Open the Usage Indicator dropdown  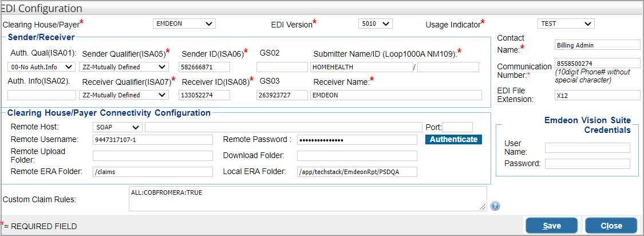[x=566, y=23]
